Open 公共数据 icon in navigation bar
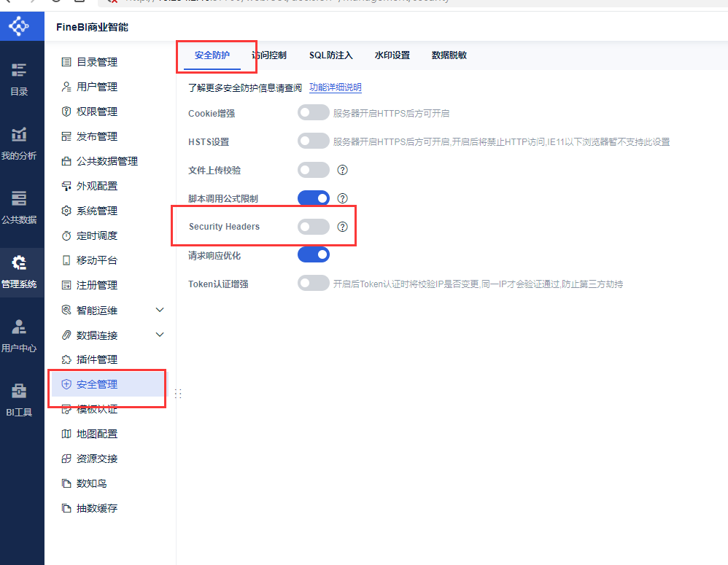Image resolution: width=728 pixels, height=565 pixels. (19, 198)
